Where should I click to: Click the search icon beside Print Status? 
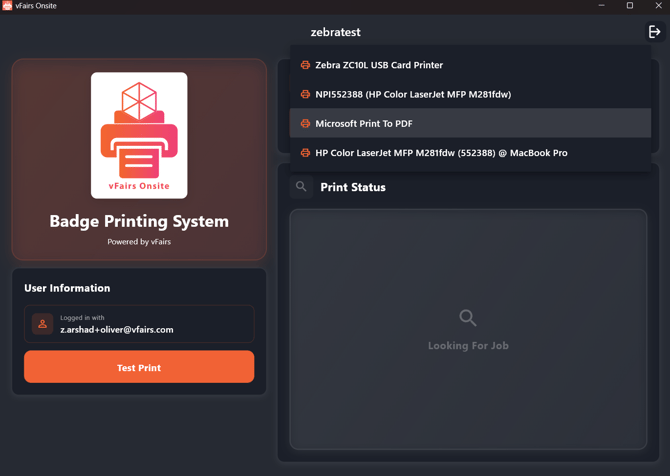tap(301, 187)
